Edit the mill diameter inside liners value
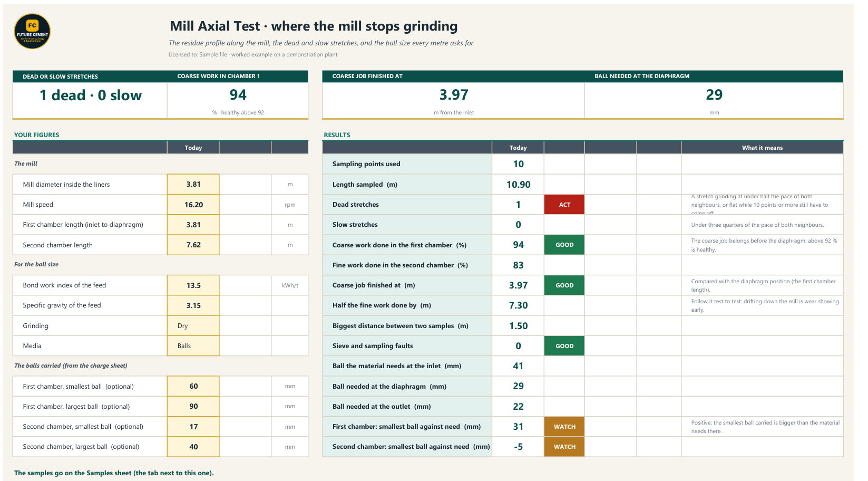 click(193, 185)
